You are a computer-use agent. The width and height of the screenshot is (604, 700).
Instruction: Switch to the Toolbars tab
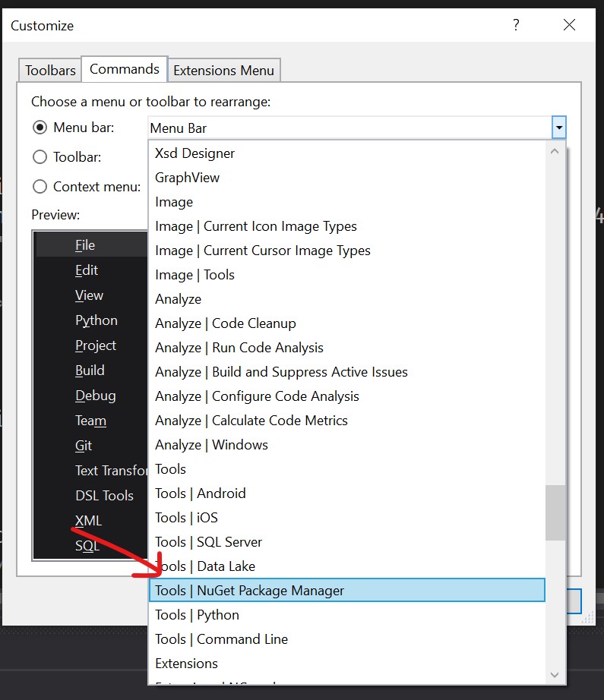point(49,69)
